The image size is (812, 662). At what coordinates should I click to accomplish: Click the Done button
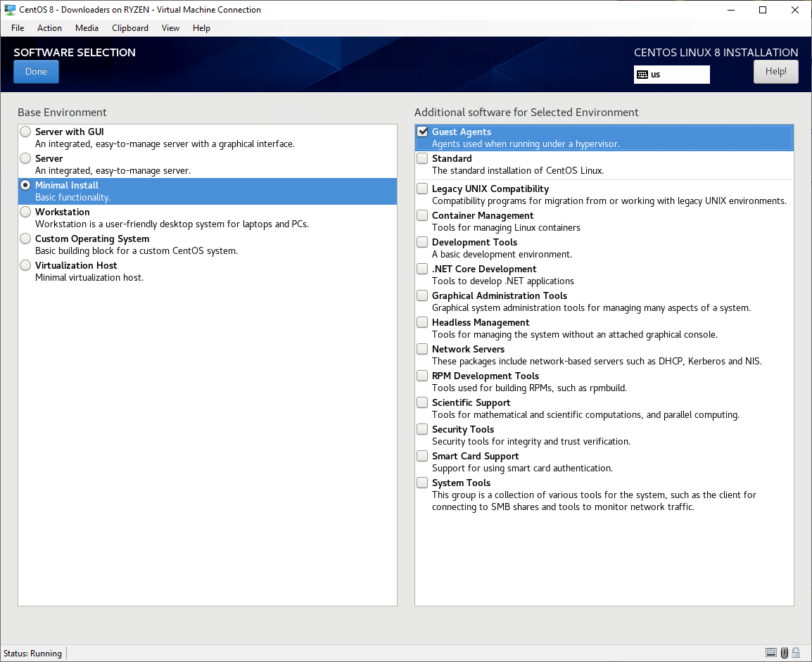click(x=36, y=72)
